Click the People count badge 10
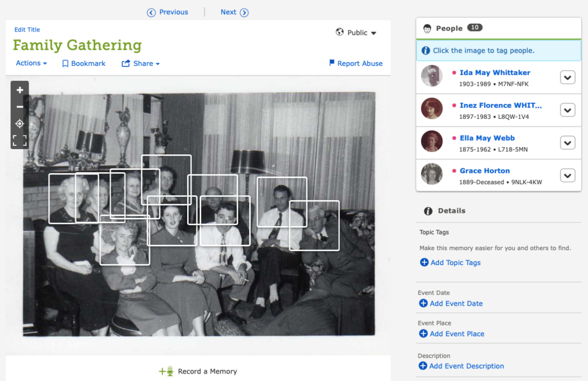 [x=475, y=28]
